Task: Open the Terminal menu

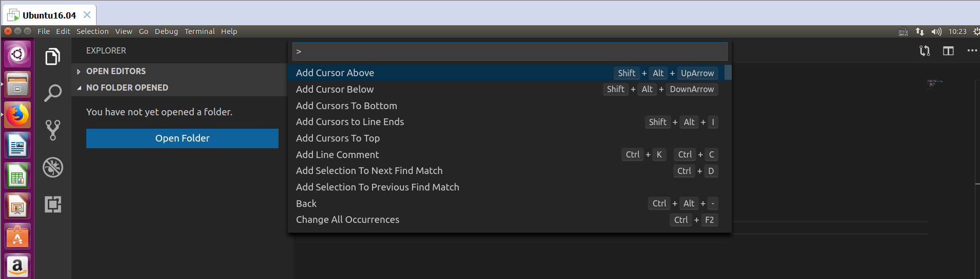Action: click(x=199, y=31)
